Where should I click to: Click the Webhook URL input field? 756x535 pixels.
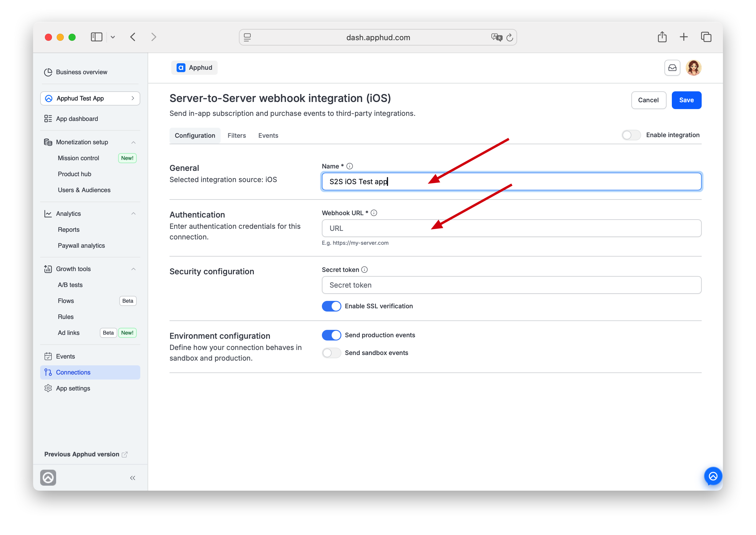pyautogui.click(x=511, y=228)
